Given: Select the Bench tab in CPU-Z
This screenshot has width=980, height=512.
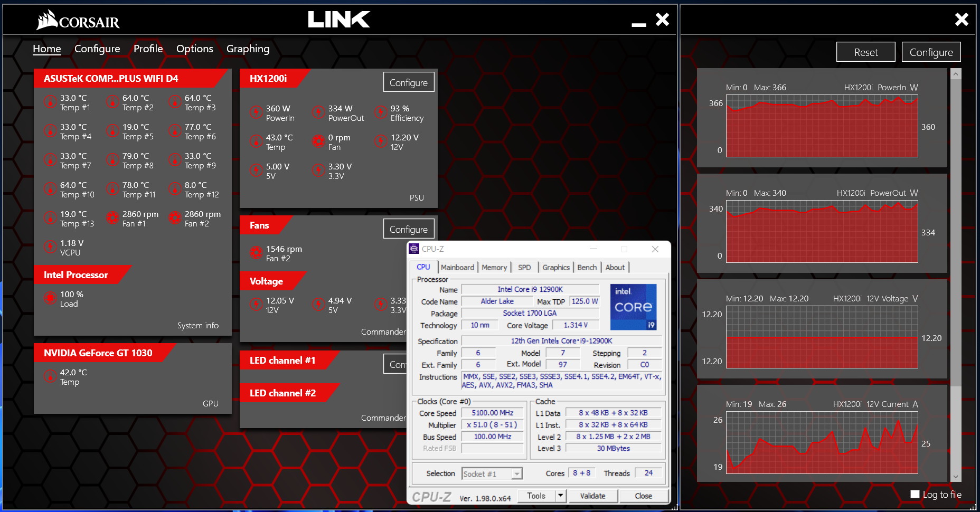Looking at the screenshot, I should click(x=587, y=267).
